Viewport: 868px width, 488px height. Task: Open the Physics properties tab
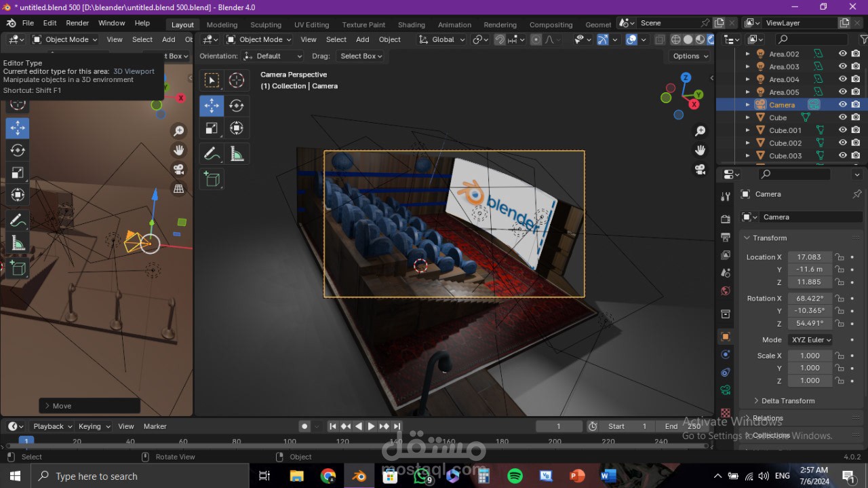point(726,354)
